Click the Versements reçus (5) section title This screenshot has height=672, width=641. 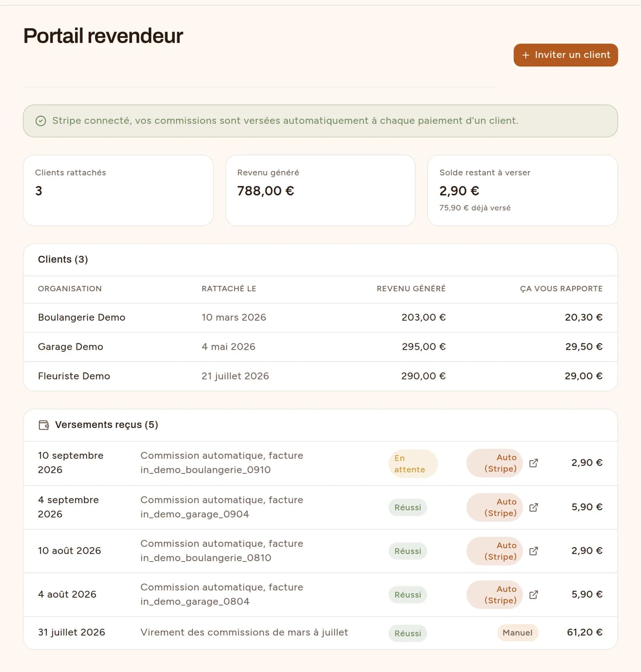[x=106, y=425]
